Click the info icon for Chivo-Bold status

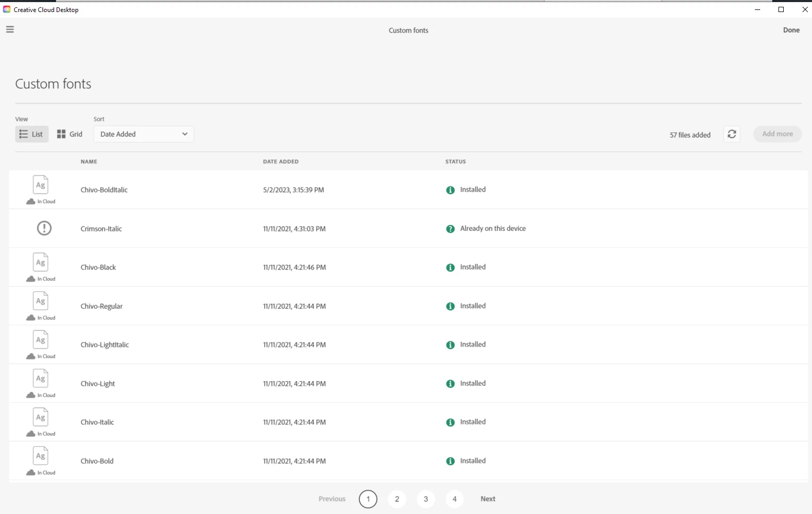pyautogui.click(x=450, y=461)
